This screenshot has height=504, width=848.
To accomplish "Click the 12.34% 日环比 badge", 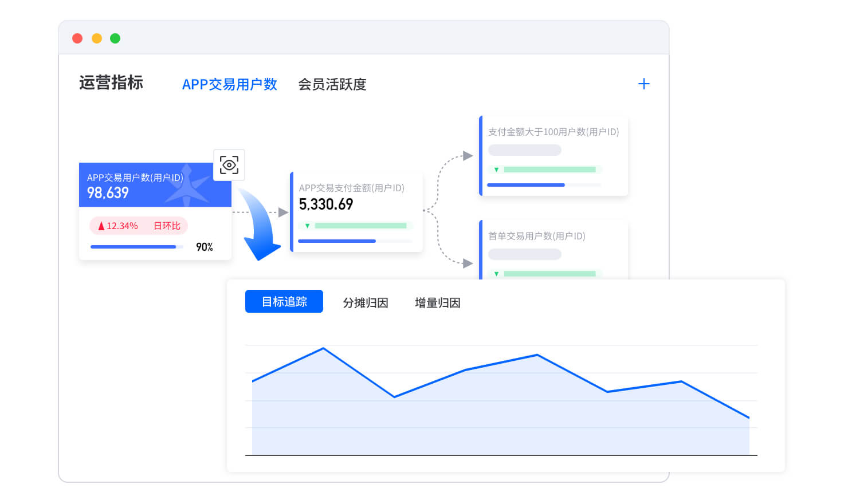I will pos(139,226).
